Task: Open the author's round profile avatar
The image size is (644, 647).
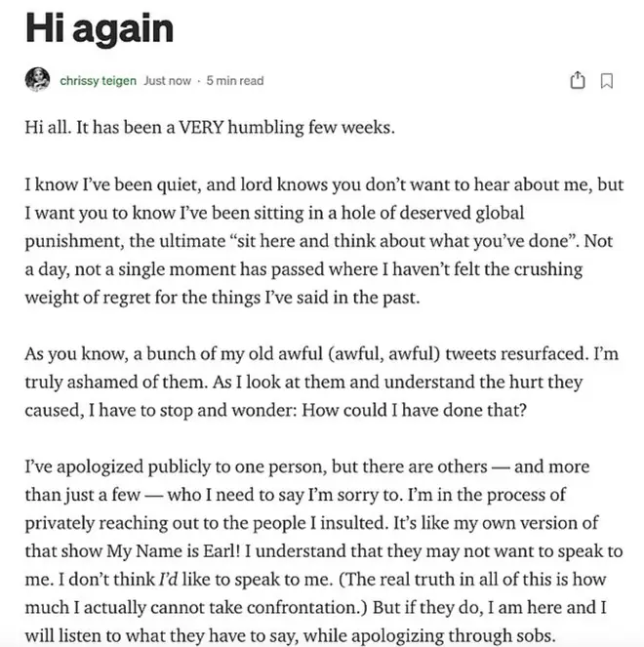Action: (x=37, y=79)
